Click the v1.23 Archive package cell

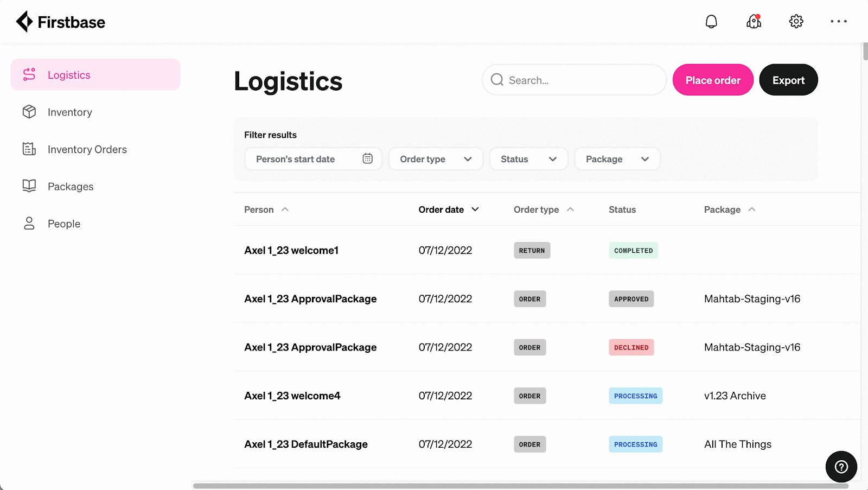pyautogui.click(x=735, y=396)
